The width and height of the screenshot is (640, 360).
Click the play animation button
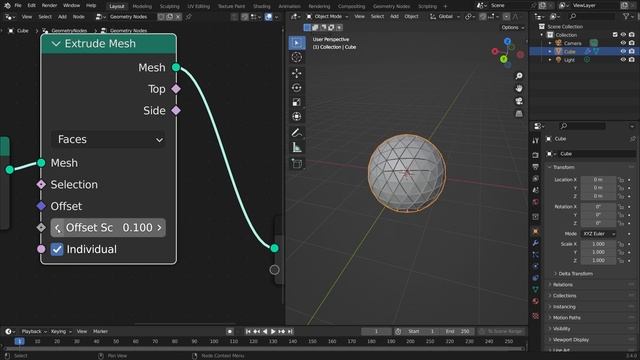pos(273,331)
